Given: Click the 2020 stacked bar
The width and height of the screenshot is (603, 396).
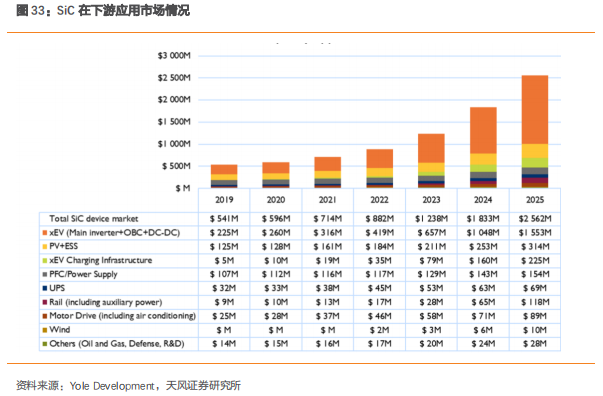Looking at the screenshot, I should point(276,175).
